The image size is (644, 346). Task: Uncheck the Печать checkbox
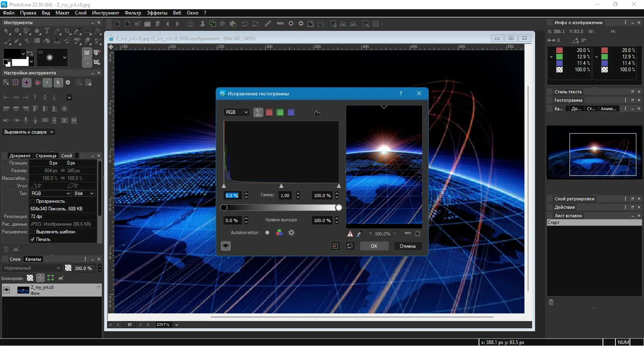(33, 239)
